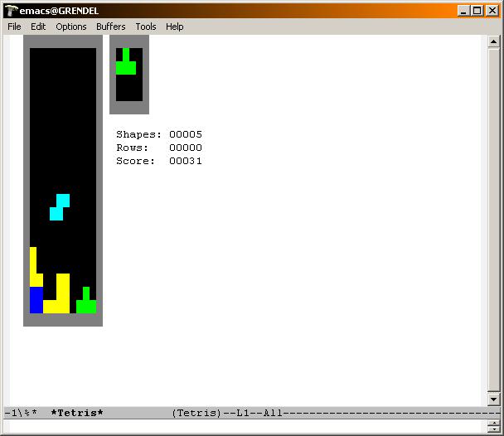The height and width of the screenshot is (436, 504).
Task: Open the File menu
Action: pyautogui.click(x=14, y=27)
